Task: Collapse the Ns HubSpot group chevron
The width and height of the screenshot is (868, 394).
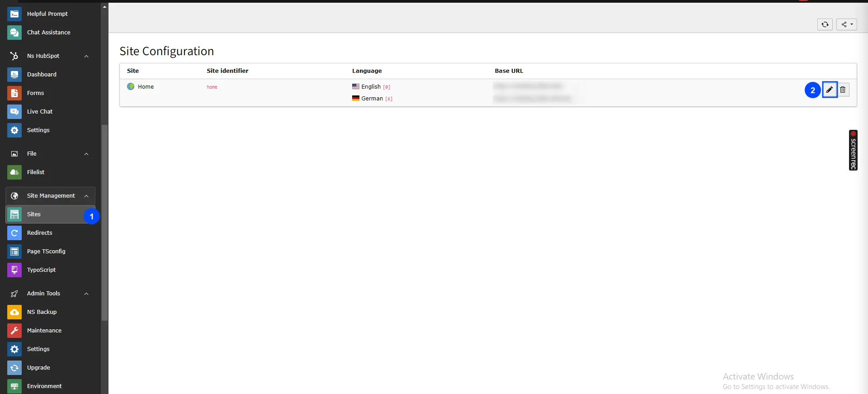Action: point(86,56)
